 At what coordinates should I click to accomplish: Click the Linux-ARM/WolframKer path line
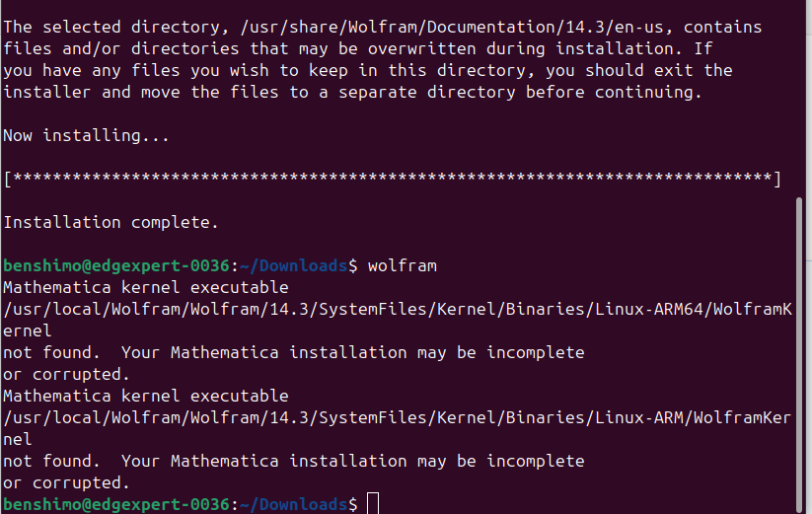click(397, 417)
